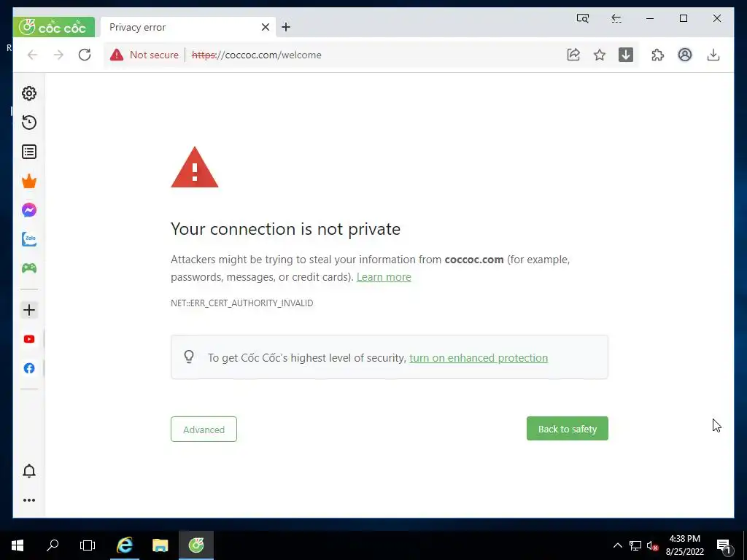Screen dimensions: 747x560
Task: Click the muted volume tray icon
Action: coord(652,545)
